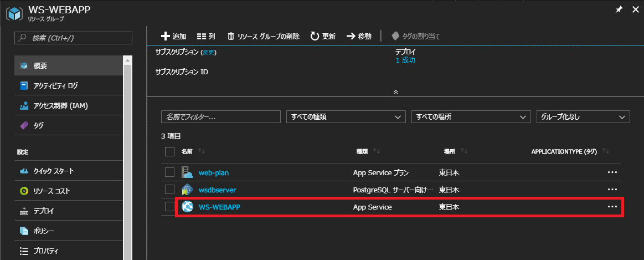The image size is (644, 260).
Task: Click the 変更 subscription link
Action: coord(208,53)
